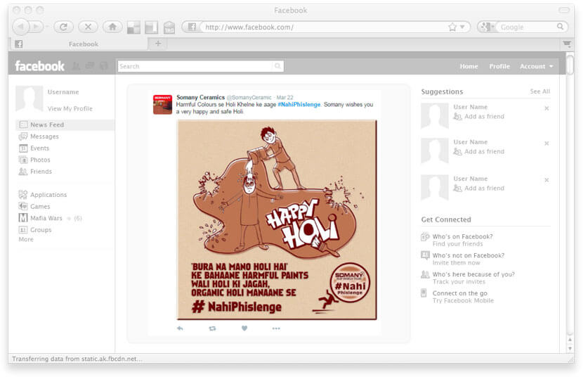
Task: Open Events in left sidebar
Action: [x=34, y=148]
